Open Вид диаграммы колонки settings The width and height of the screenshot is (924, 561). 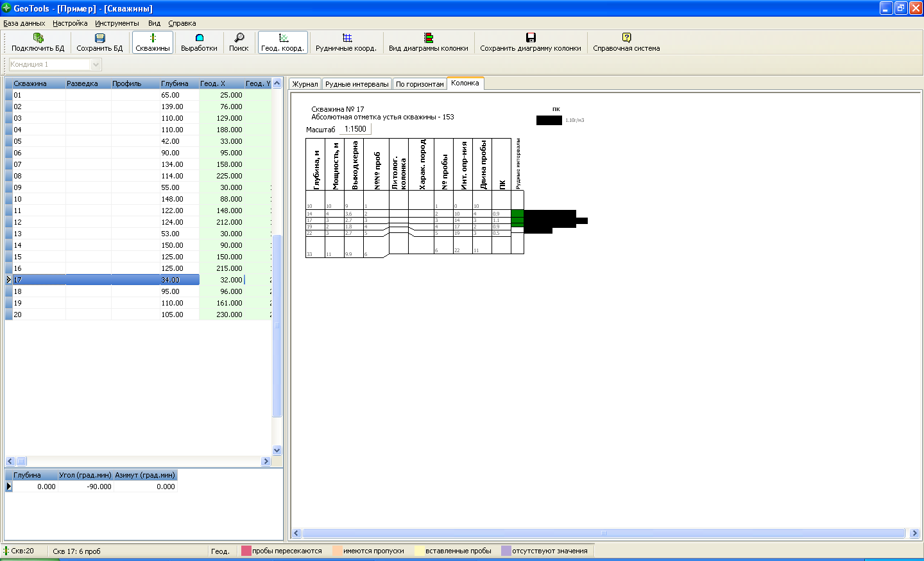coord(428,39)
